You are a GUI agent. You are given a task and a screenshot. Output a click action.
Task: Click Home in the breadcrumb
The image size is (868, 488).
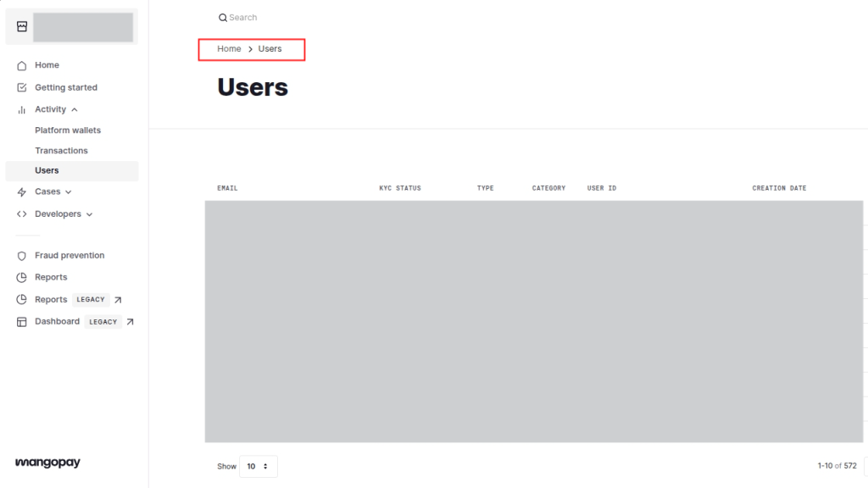click(x=229, y=48)
